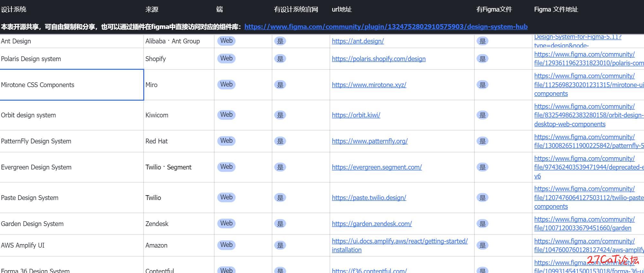The height and width of the screenshot is (273, 644).
Task: Open the www.patternfly.org link
Action: coord(370,141)
